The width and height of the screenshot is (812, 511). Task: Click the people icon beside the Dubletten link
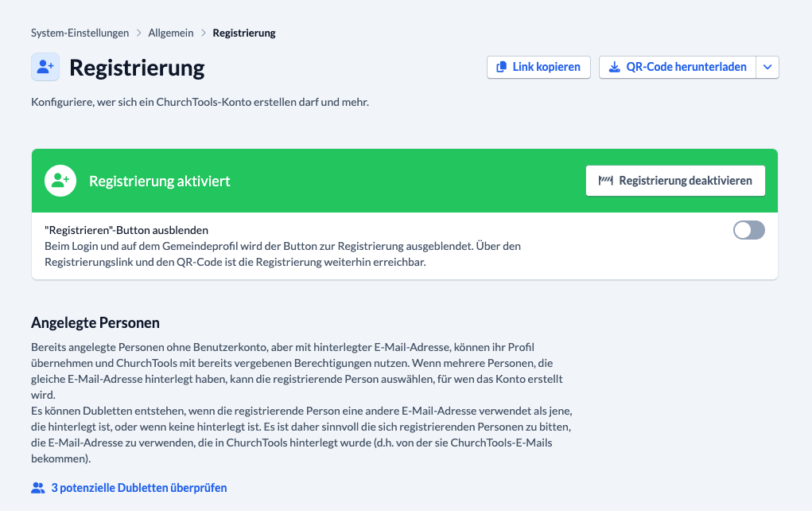pyautogui.click(x=38, y=488)
